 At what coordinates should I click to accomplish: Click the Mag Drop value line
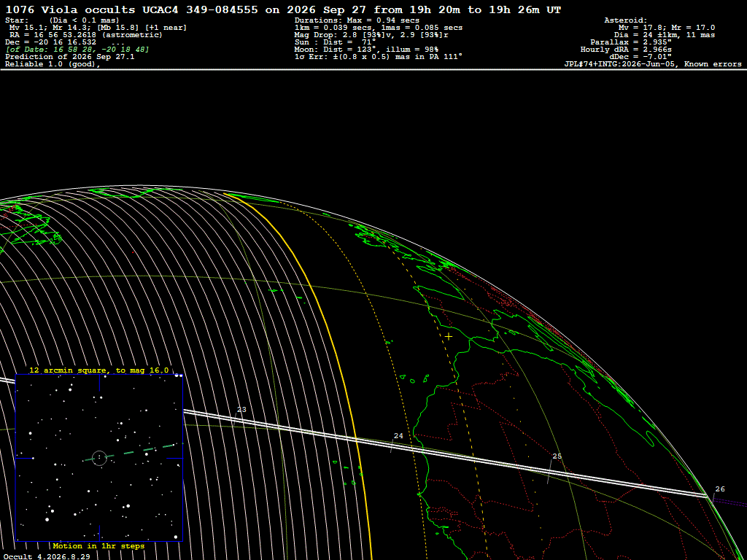(x=371, y=35)
